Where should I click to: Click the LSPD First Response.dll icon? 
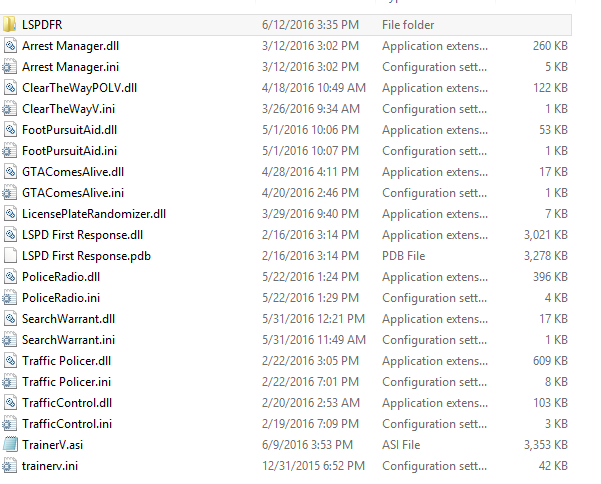pyautogui.click(x=10, y=235)
